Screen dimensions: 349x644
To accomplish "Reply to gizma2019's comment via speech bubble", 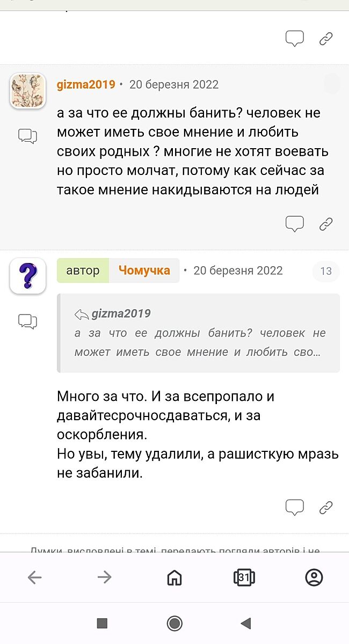I will [294, 223].
